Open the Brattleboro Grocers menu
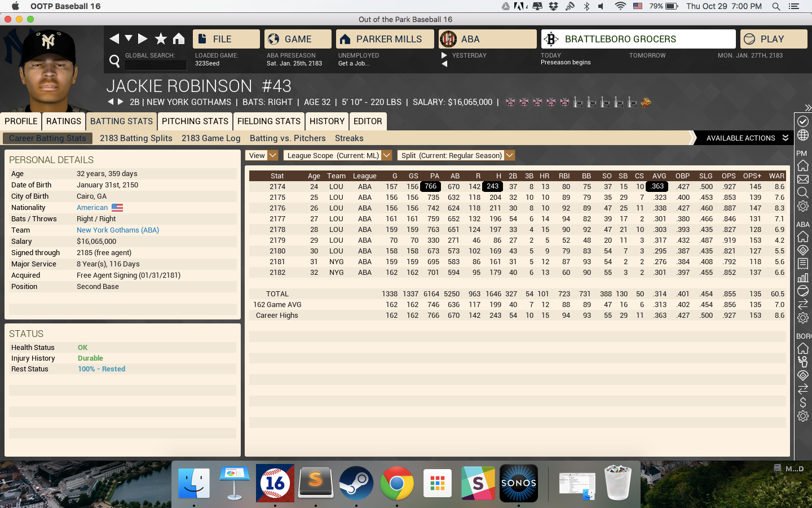This screenshot has width=812, height=508. click(638, 39)
